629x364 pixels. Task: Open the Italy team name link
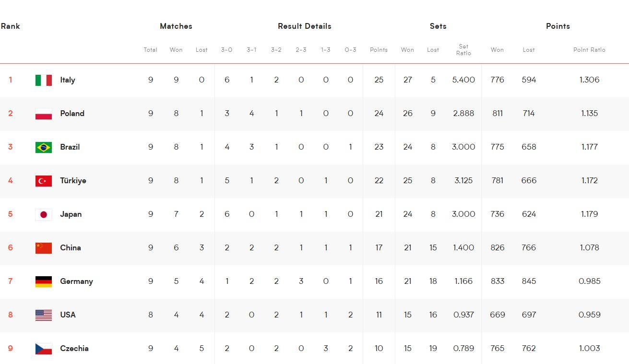(x=68, y=80)
